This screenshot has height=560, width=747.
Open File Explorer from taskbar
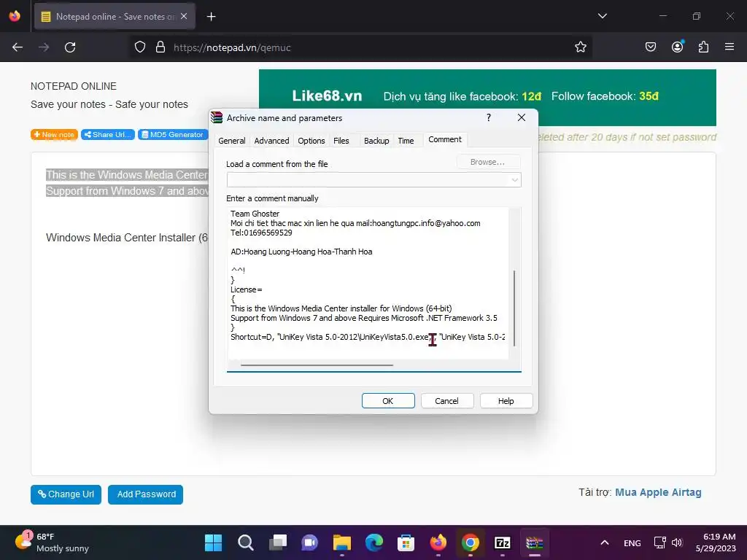tap(341, 542)
